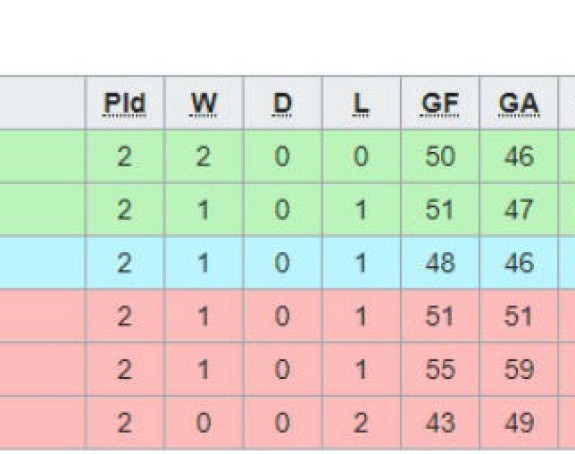Select the GF cell showing 55

(x=440, y=369)
